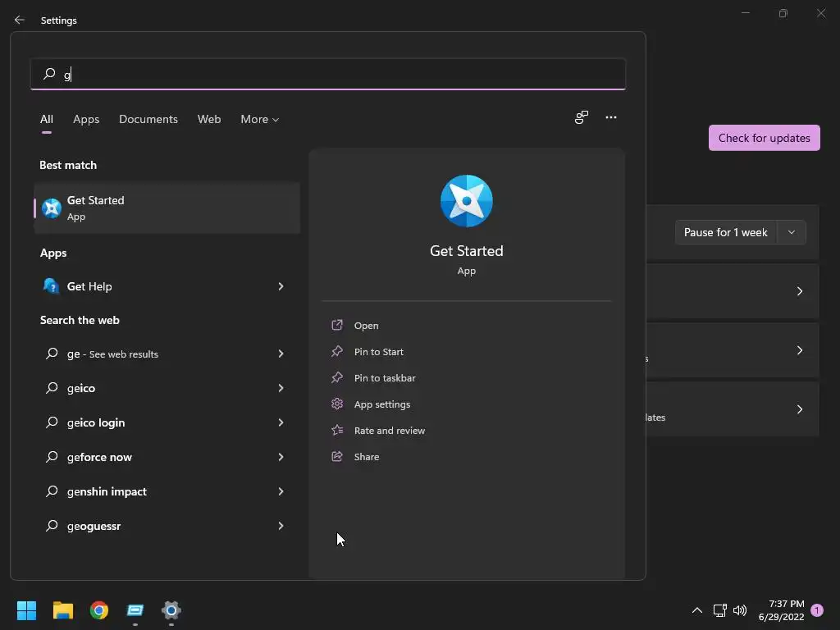Open the Windows Start button
Image resolution: width=840 pixels, height=630 pixels.
(x=26, y=610)
